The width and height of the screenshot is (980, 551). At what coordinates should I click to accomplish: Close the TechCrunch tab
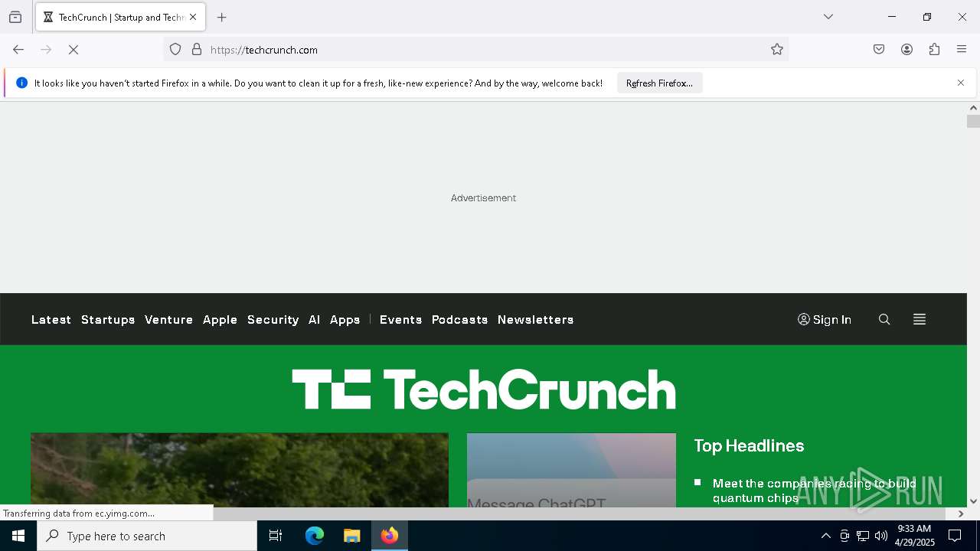pyautogui.click(x=193, y=17)
